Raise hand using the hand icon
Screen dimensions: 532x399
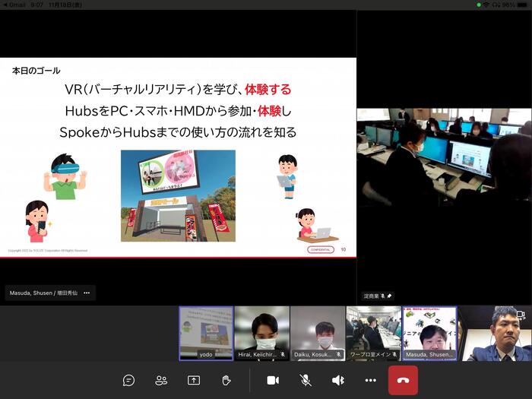[226, 380]
